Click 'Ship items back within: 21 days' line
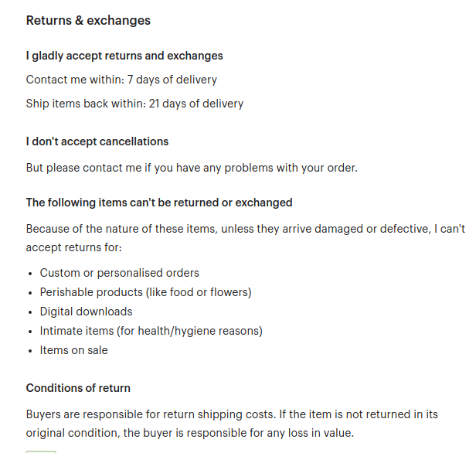Viewport: 476px width, 453px height. click(134, 104)
